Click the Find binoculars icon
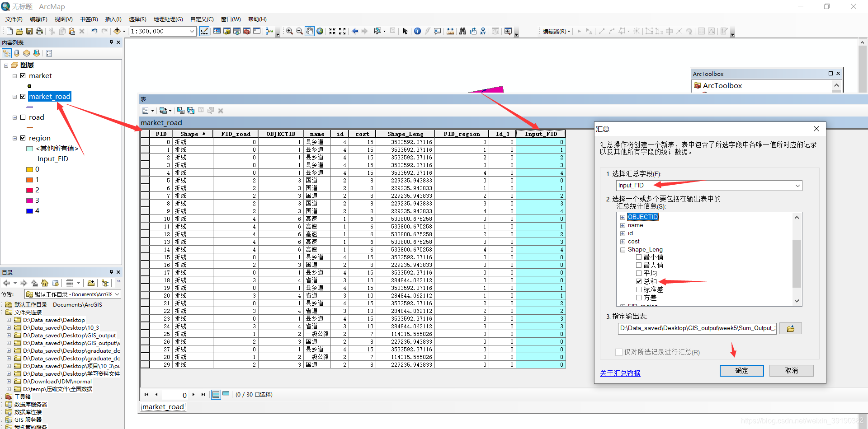The image size is (868, 429). [x=462, y=31]
